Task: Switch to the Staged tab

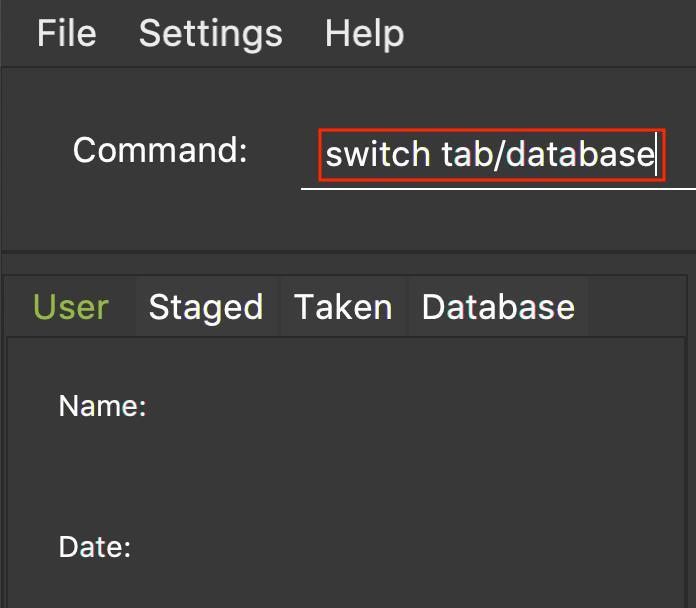Action: pos(206,307)
